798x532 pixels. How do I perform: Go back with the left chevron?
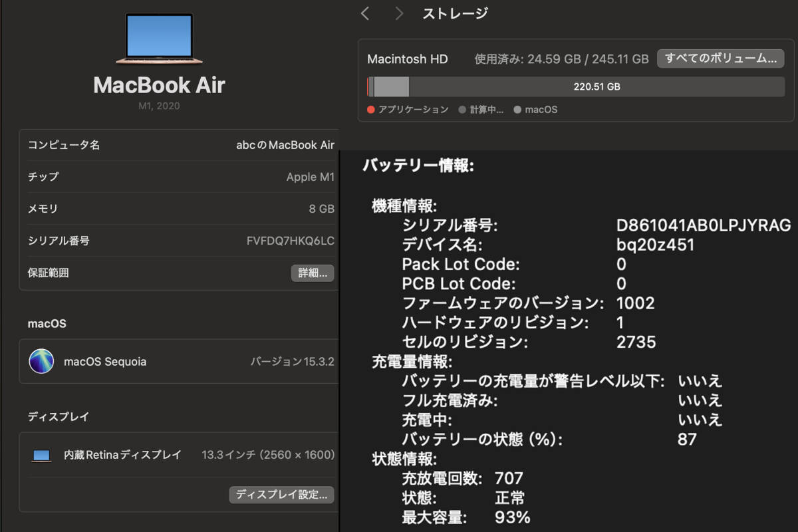pos(365,13)
